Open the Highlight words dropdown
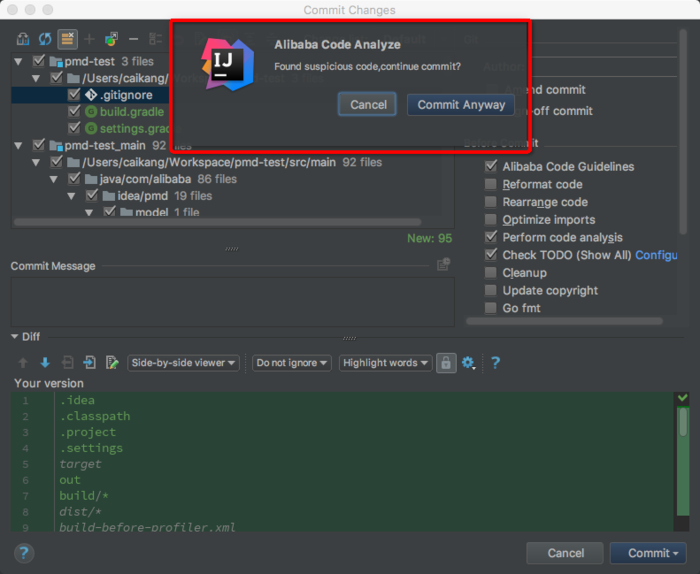 (x=385, y=363)
